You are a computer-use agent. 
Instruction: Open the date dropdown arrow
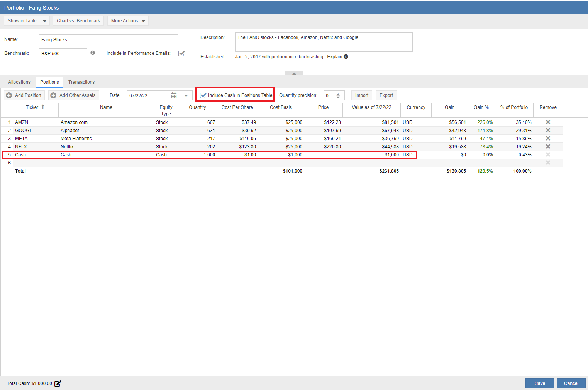tap(186, 95)
